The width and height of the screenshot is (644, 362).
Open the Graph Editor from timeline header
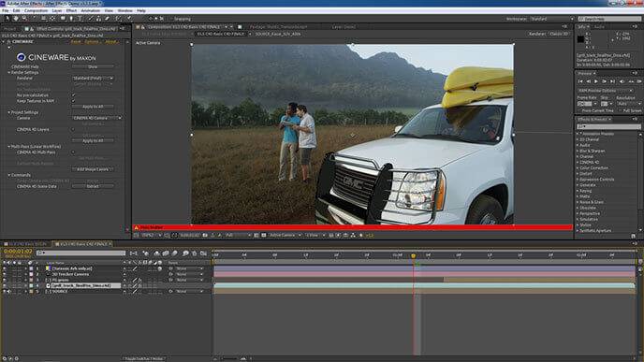[203, 253]
